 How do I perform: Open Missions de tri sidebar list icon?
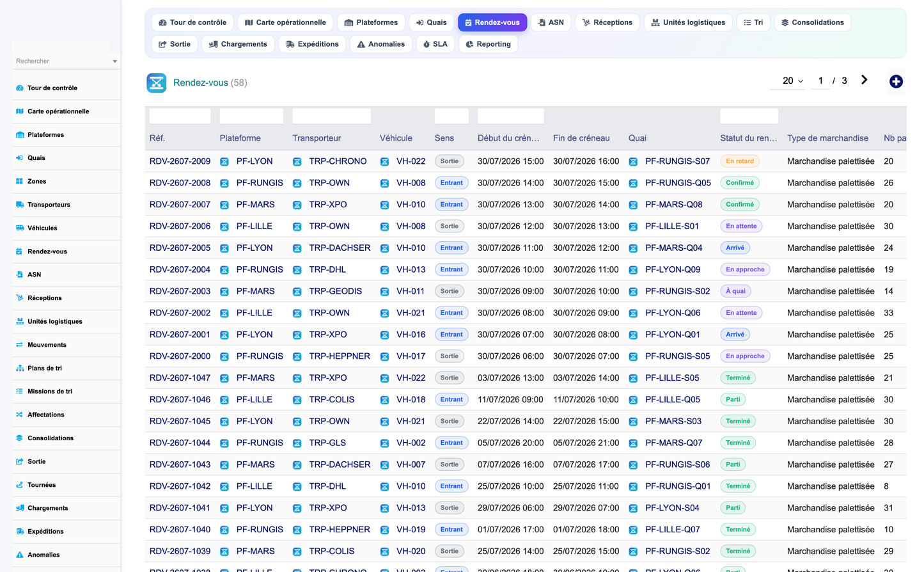(20, 392)
